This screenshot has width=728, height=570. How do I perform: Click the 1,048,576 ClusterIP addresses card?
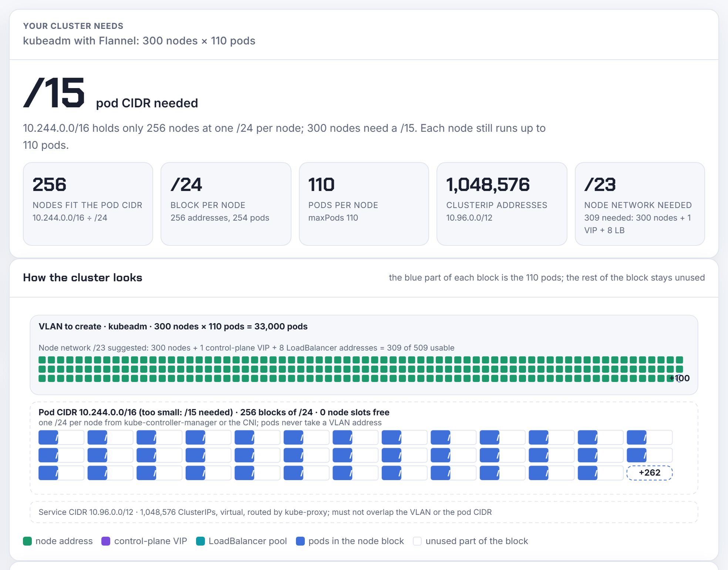point(502,204)
